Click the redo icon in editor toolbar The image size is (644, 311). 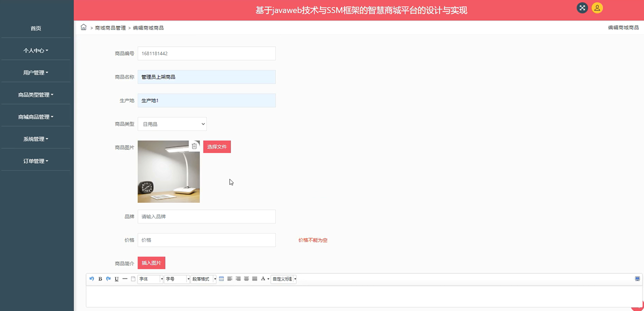point(108,279)
